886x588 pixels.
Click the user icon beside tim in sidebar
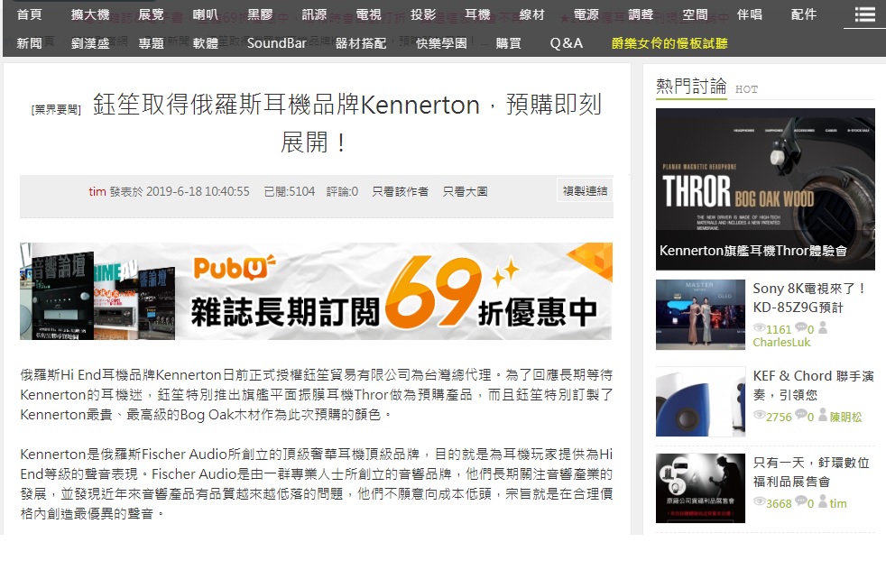[x=823, y=501]
